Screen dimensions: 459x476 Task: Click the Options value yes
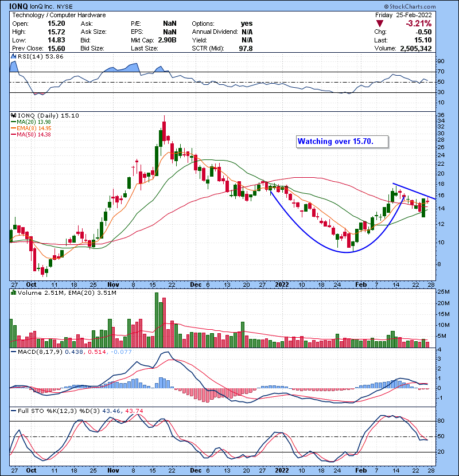coord(246,24)
